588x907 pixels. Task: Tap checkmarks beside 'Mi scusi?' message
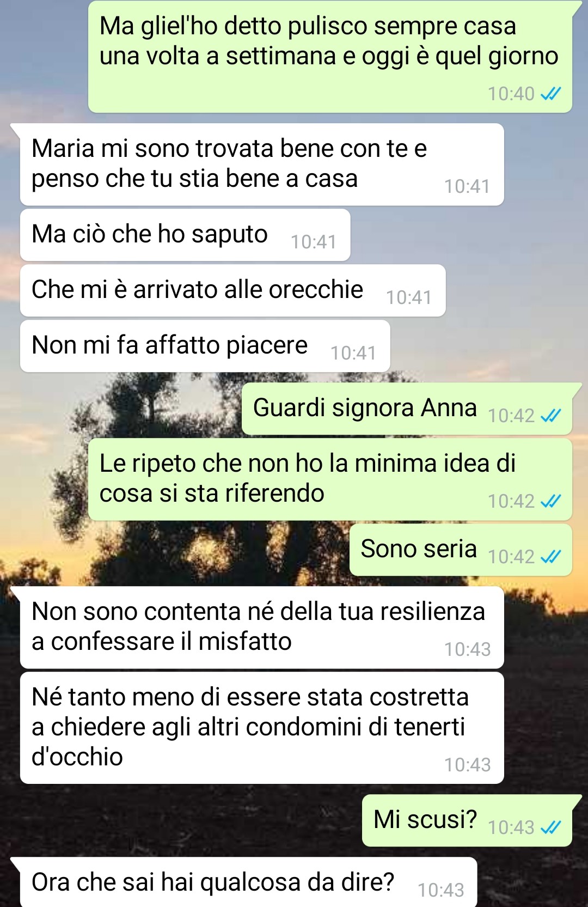click(x=550, y=827)
